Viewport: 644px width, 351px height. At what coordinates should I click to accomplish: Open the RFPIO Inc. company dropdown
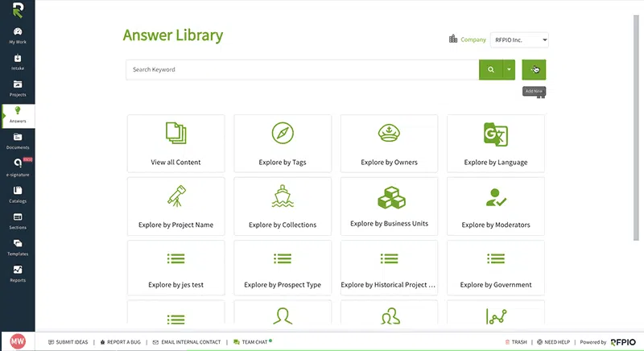coord(519,39)
